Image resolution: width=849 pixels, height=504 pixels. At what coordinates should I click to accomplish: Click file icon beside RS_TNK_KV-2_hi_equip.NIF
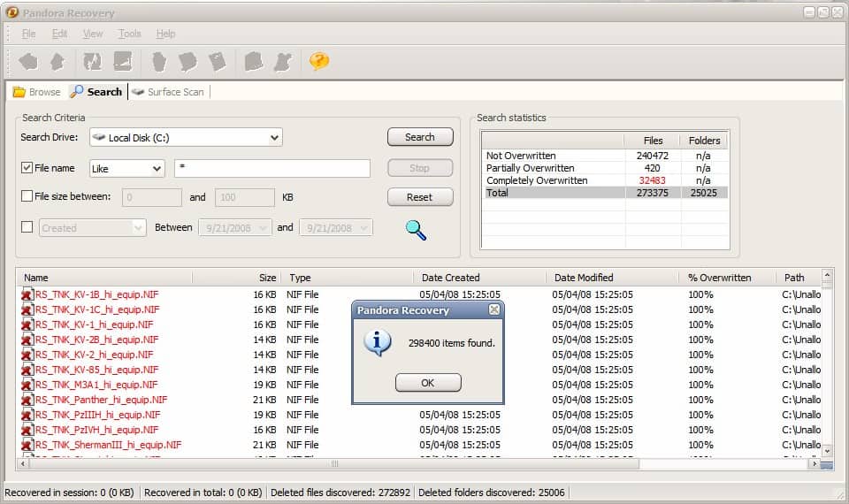coord(27,355)
